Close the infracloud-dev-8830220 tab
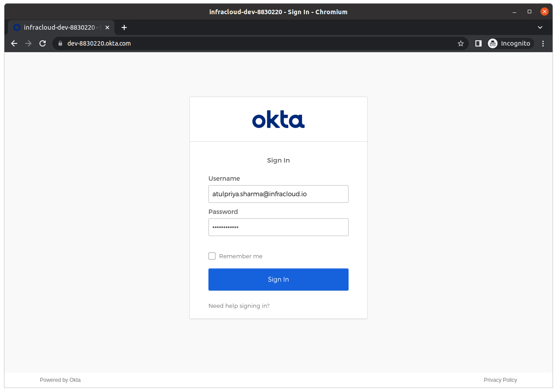The height and width of the screenshot is (392, 557). (x=107, y=27)
